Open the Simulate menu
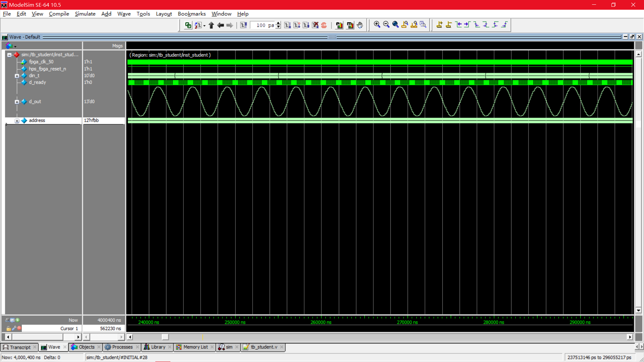Image resolution: width=644 pixels, height=362 pixels. pos(86,14)
